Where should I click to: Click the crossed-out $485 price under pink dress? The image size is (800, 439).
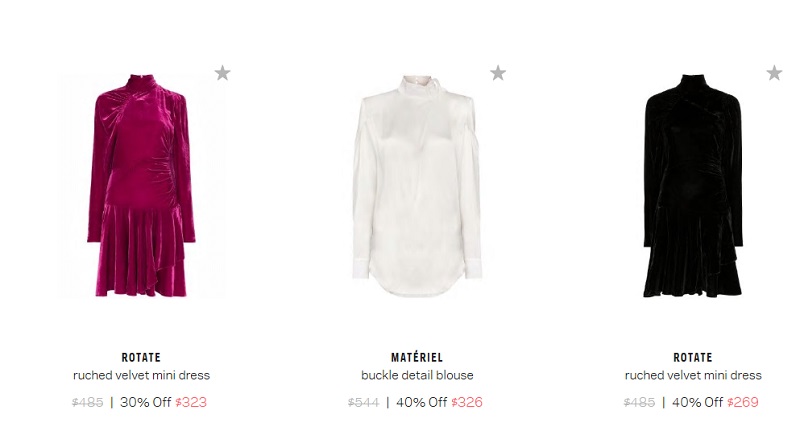point(88,402)
